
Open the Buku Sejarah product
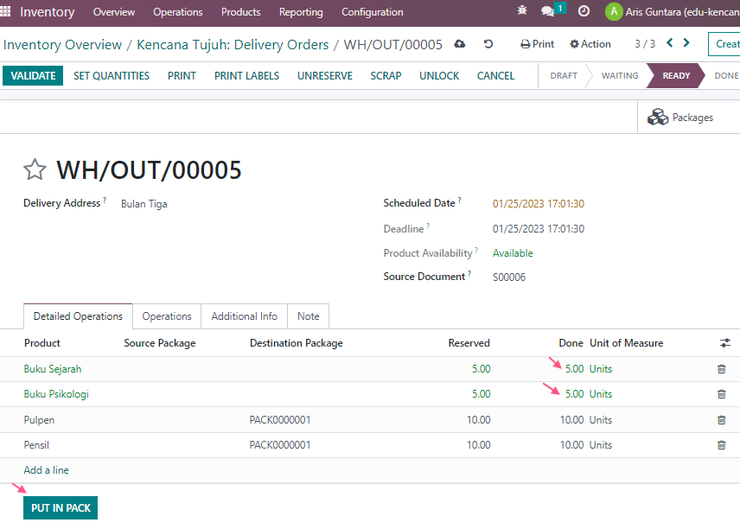tap(52, 369)
